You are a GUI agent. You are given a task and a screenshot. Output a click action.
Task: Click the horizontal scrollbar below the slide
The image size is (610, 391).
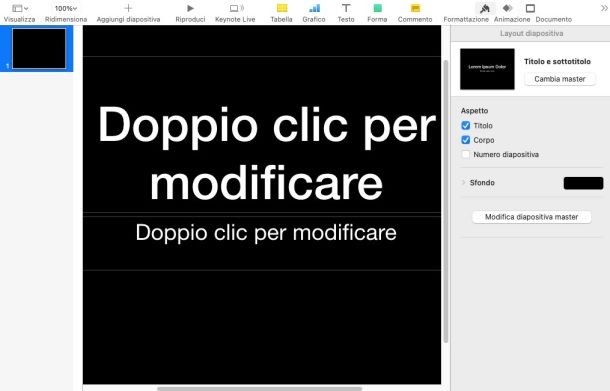259,388
